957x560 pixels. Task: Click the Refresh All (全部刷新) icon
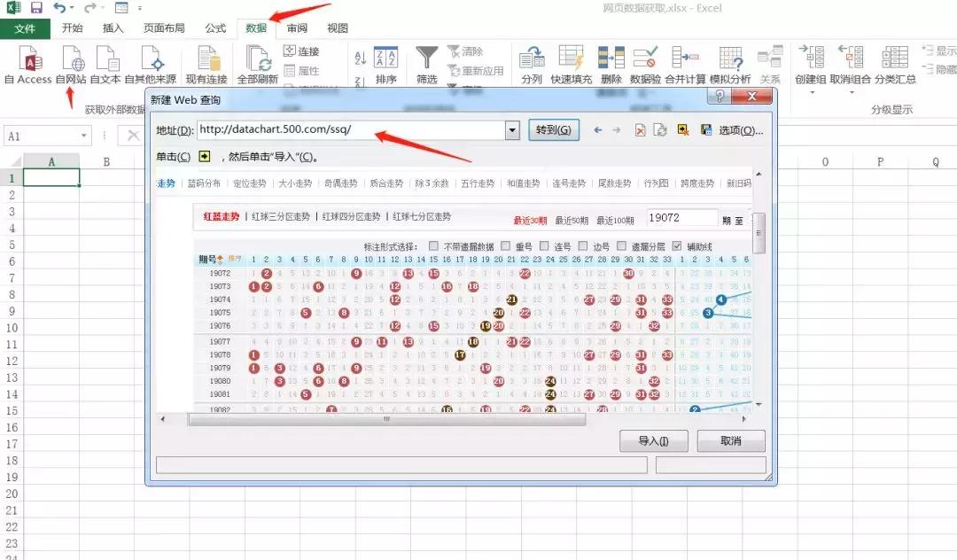258,59
